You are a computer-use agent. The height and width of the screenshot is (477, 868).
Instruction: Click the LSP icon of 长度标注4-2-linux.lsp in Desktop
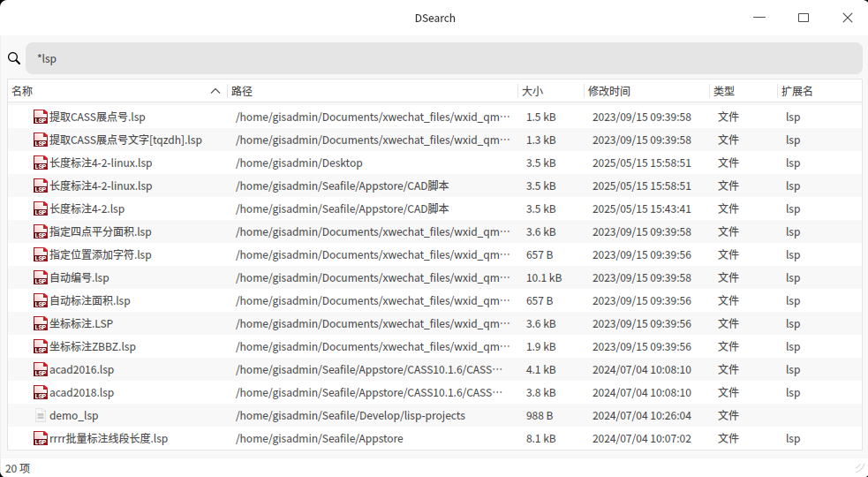pyautogui.click(x=41, y=163)
